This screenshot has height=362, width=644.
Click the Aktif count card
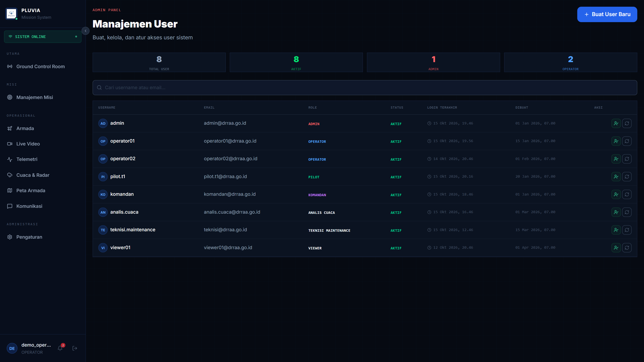(296, 62)
